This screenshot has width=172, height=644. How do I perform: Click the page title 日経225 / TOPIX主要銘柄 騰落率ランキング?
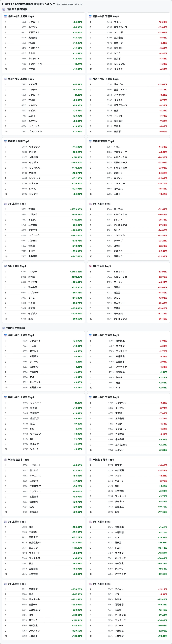[28, 4]
